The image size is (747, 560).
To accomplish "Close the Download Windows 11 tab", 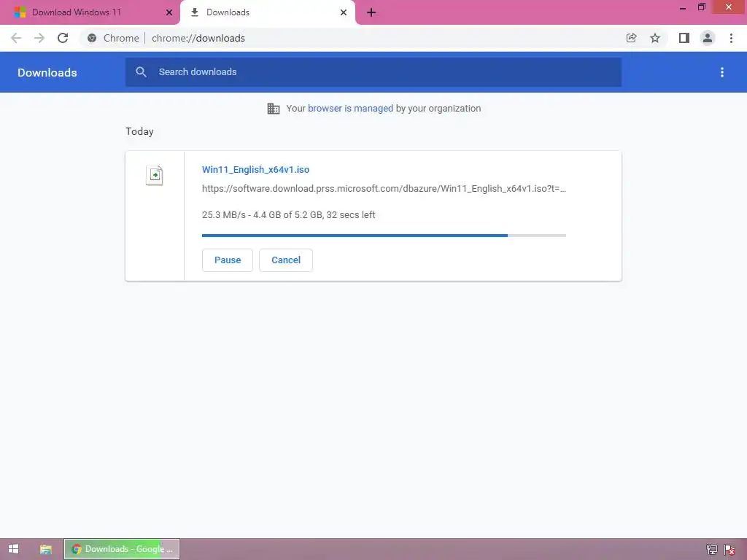I will (x=169, y=12).
